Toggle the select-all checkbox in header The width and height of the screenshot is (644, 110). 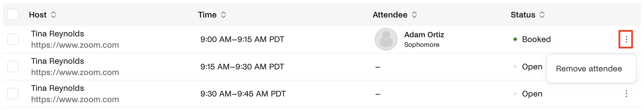click(x=13, y=15)
